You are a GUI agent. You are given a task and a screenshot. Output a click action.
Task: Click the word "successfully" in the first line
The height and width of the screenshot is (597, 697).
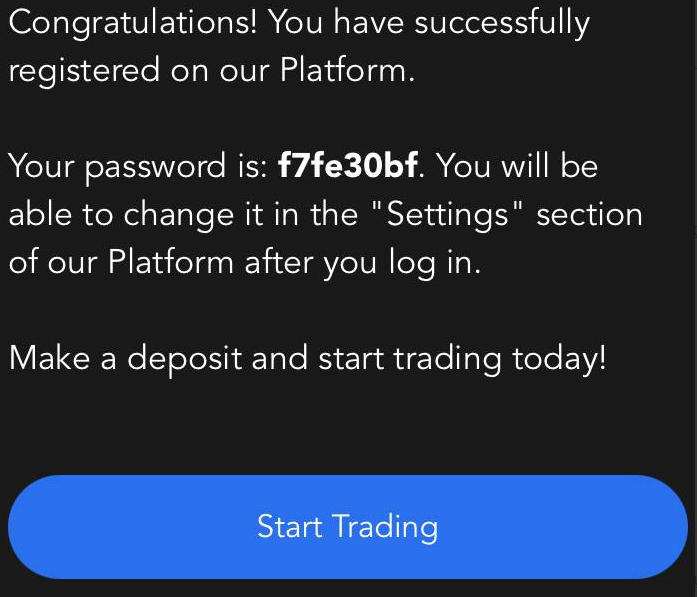pyautogui.click(x=502, y=23)
